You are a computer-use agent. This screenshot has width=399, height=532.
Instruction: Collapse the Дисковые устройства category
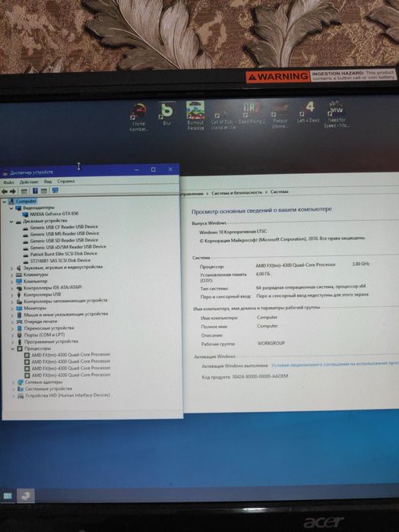11,222
